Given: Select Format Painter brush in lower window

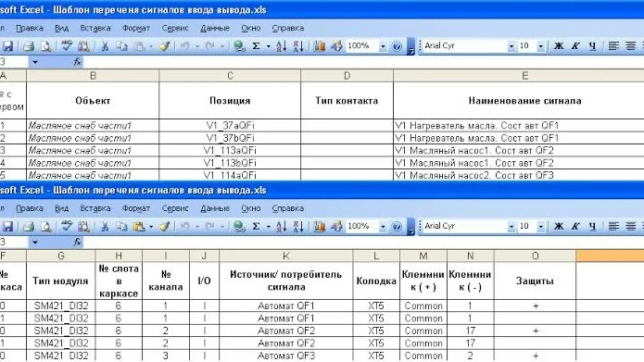Looking at the screenshot, I should 165,226.
